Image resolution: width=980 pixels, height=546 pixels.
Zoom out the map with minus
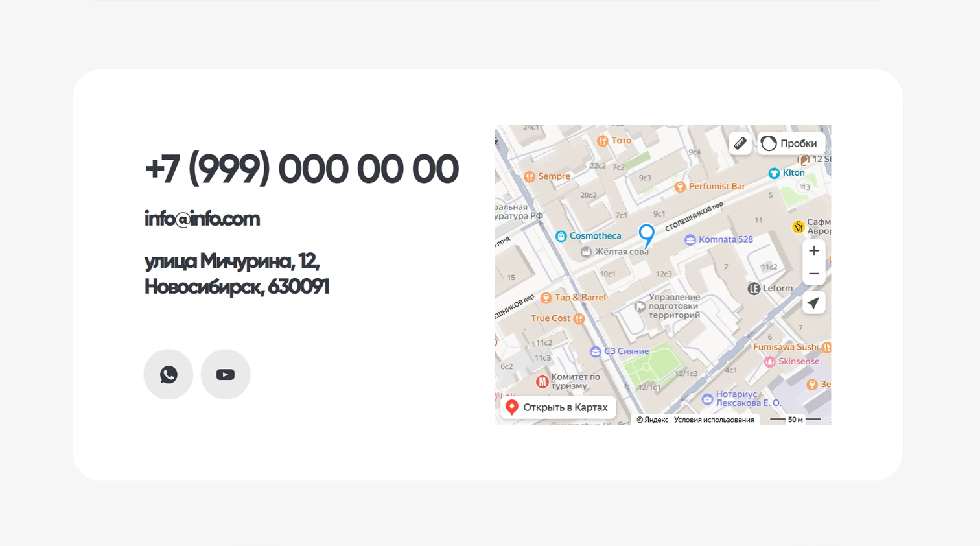tap(814, 274)
